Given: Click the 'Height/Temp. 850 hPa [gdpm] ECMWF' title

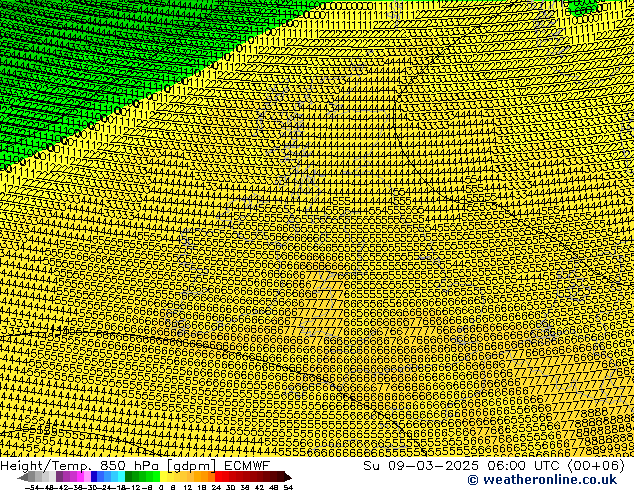Looking at the screenshot, I should click(x=135, y=466).
